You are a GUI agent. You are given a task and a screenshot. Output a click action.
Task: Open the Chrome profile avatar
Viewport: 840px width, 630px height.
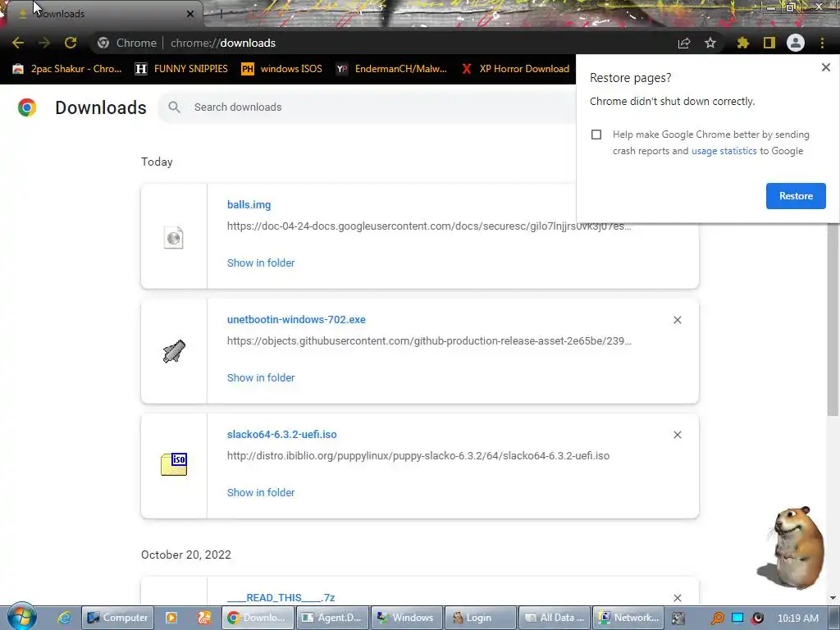(x=796, y=43)
